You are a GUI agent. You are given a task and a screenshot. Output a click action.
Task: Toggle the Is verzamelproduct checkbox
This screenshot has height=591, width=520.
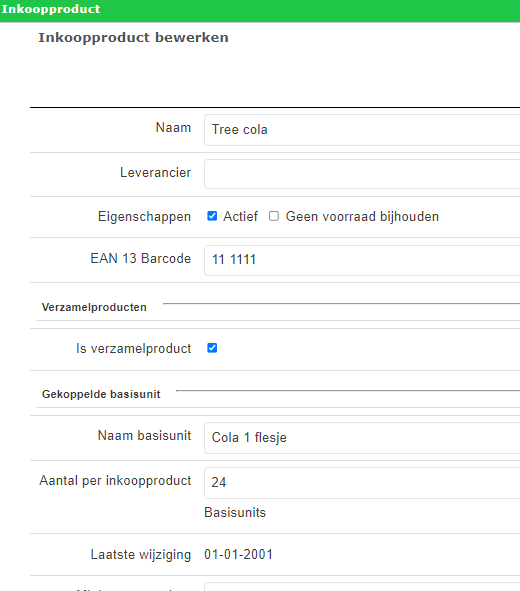coord(212,348)
